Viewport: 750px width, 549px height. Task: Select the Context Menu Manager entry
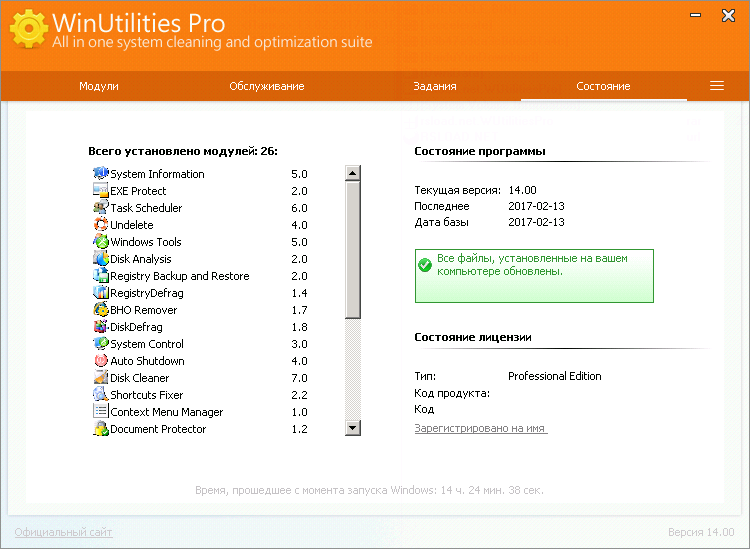click(166, 412)
